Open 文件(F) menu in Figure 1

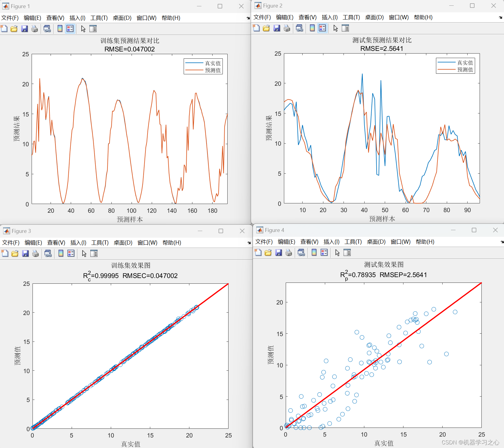(10, 18)
